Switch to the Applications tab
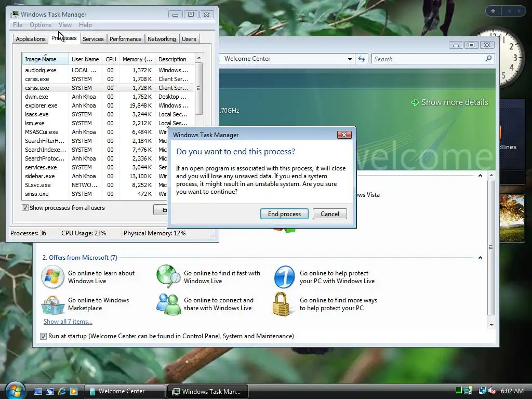The width and height of the screenshot is (532, 399). [31, 39]
